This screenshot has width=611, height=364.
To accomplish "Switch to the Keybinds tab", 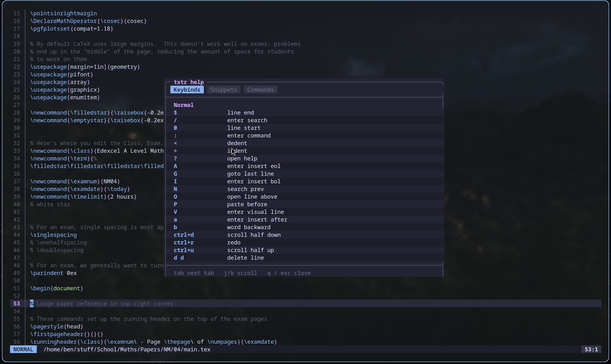I will (x=187, y=90).
